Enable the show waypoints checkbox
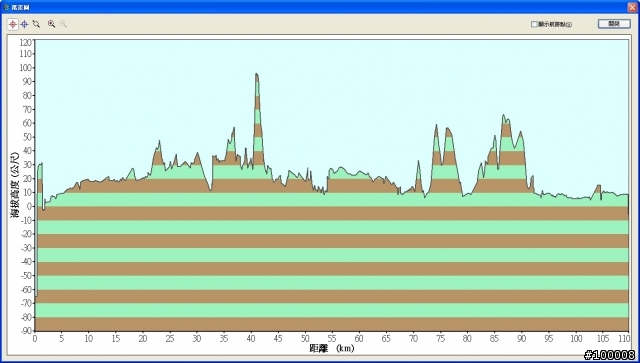Viewport: 640px width, 363px height. [x=534, y=24]
